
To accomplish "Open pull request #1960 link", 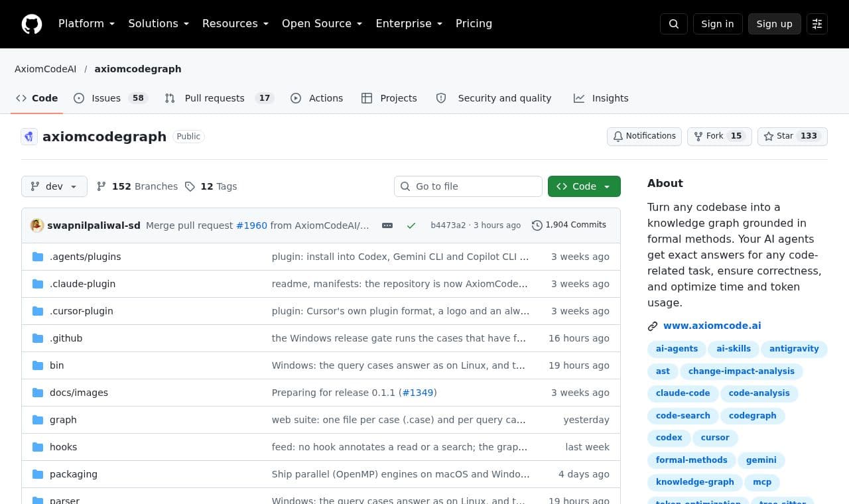I will [251, 225].
